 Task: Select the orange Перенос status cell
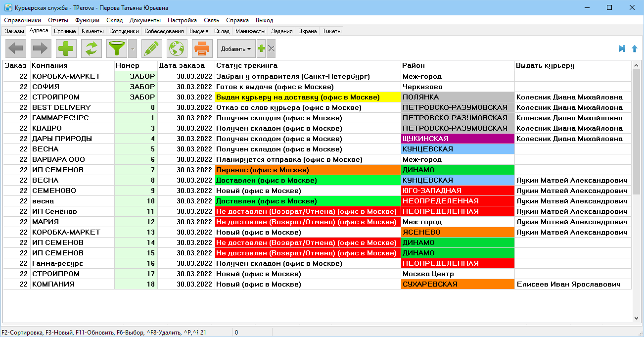[x=308, y=170]
